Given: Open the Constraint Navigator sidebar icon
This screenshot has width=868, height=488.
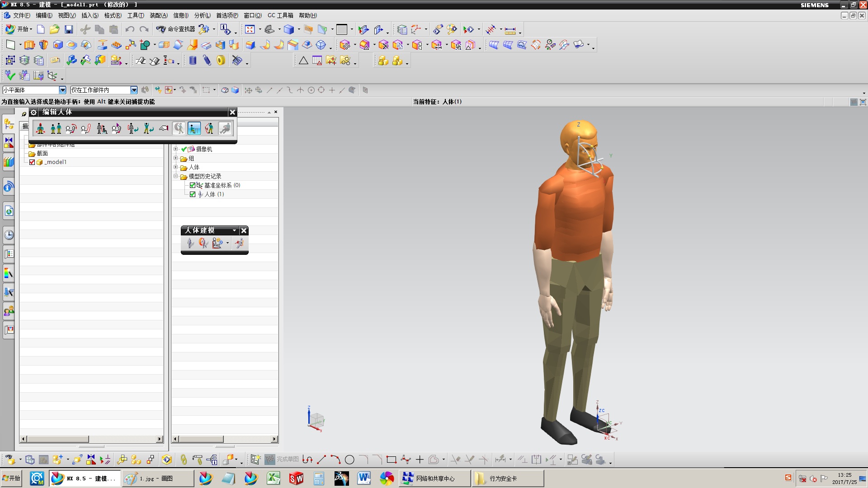Looking at the screenshot, I should [9, 143].
